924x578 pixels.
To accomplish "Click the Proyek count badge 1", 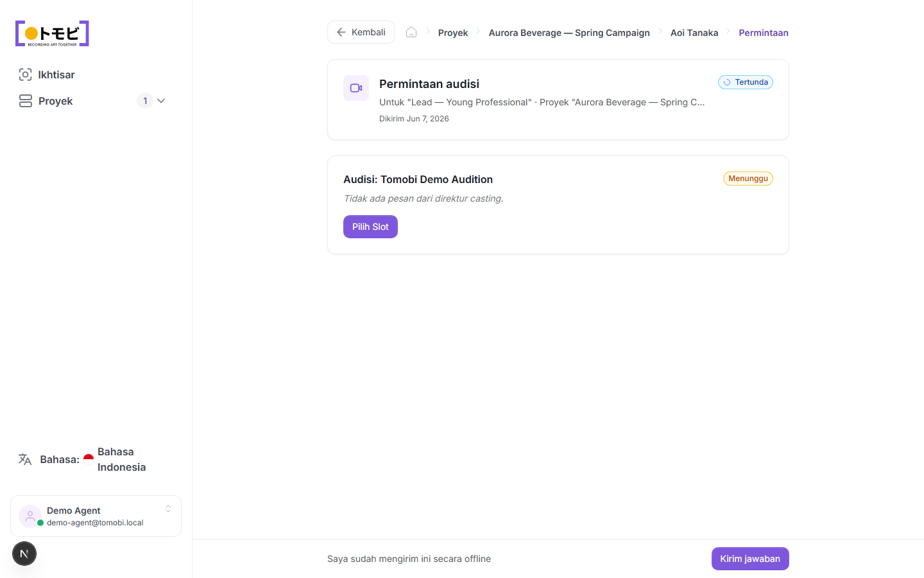I will (x=145, y=101).
